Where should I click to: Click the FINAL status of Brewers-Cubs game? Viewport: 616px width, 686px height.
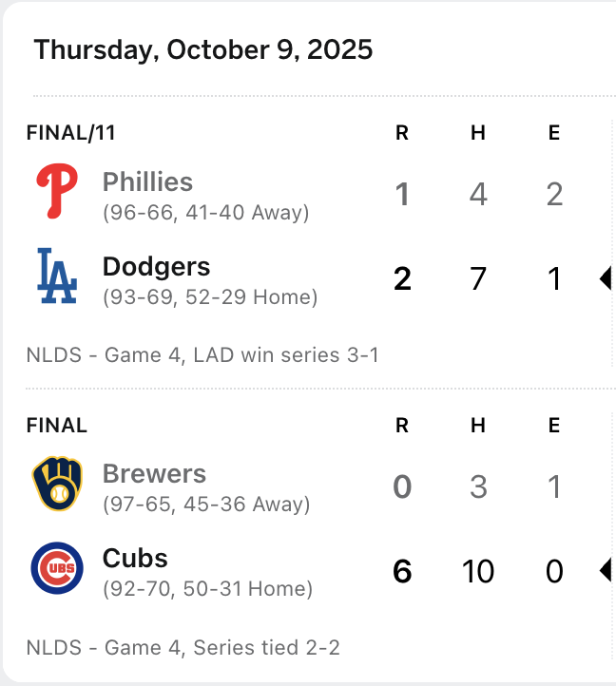point(57,425)
